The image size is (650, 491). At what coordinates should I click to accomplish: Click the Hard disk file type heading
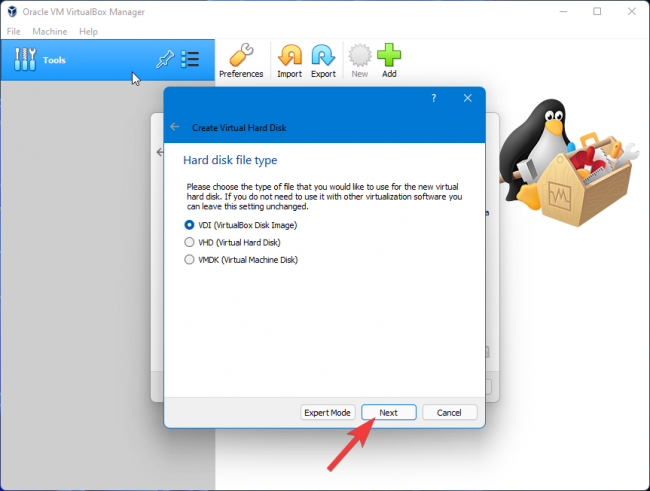pyautogui.click(x=230, y=160)
